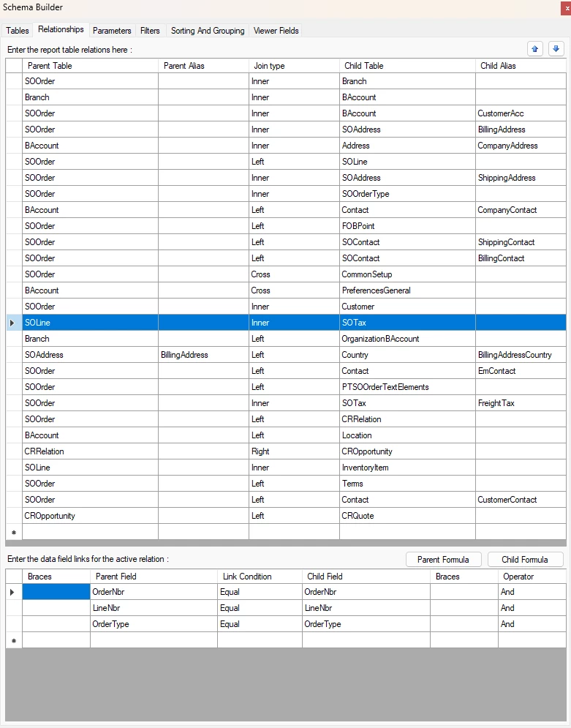Image resolution: width=571 pixels, height=728 pixels.
Task: Click the Right join type cell
Action: click(x=294, y=451)
